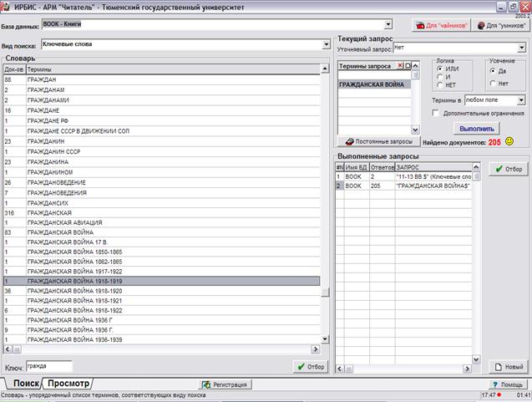Open the База данных dropdown
Image resolution: width=532 pixels, height=402 pixels.
coord(388,25)
